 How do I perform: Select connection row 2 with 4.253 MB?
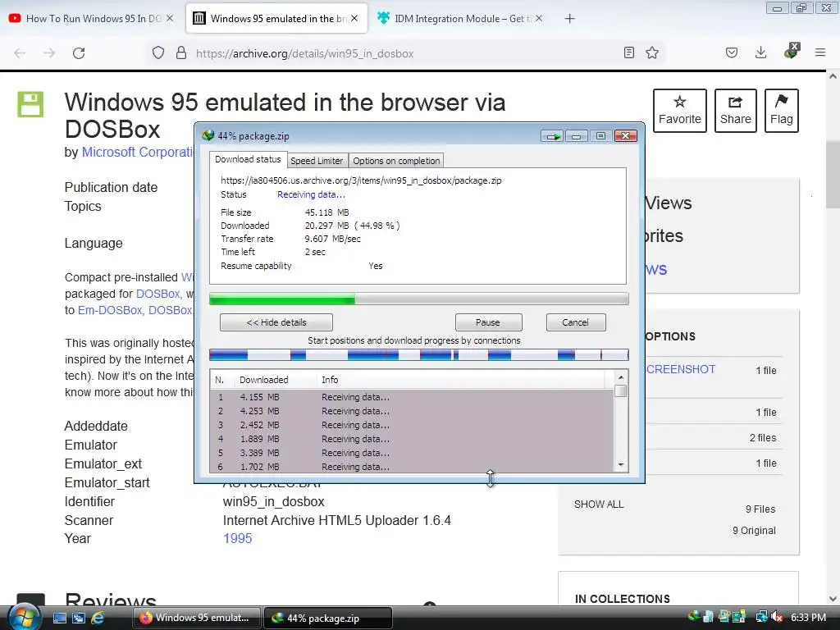click(412, 411)
